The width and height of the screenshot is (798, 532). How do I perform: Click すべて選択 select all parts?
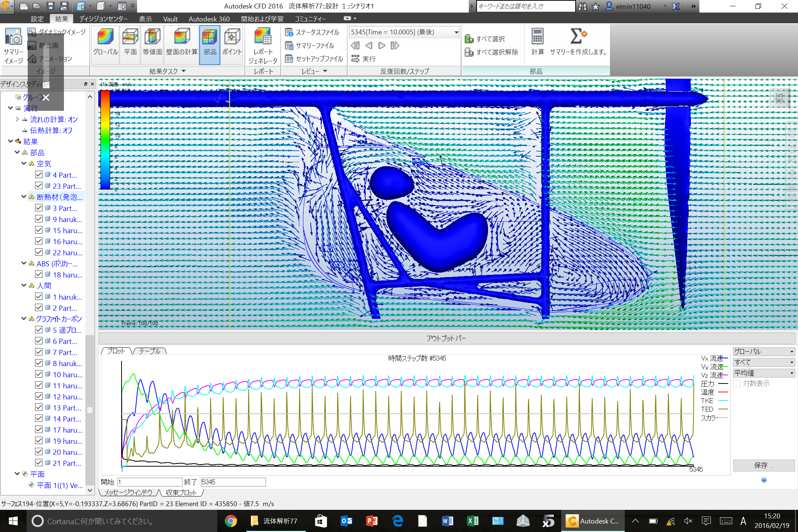click(484, 39)
